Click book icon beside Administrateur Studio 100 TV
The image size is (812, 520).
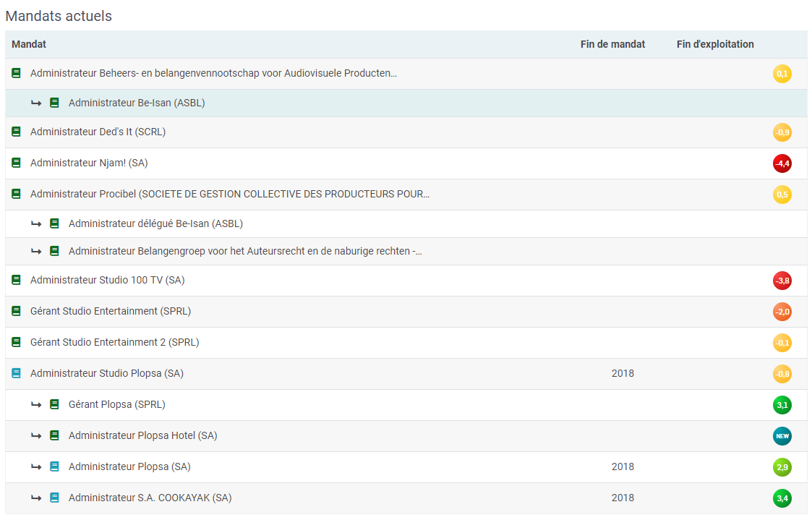(x=17, y=281)
